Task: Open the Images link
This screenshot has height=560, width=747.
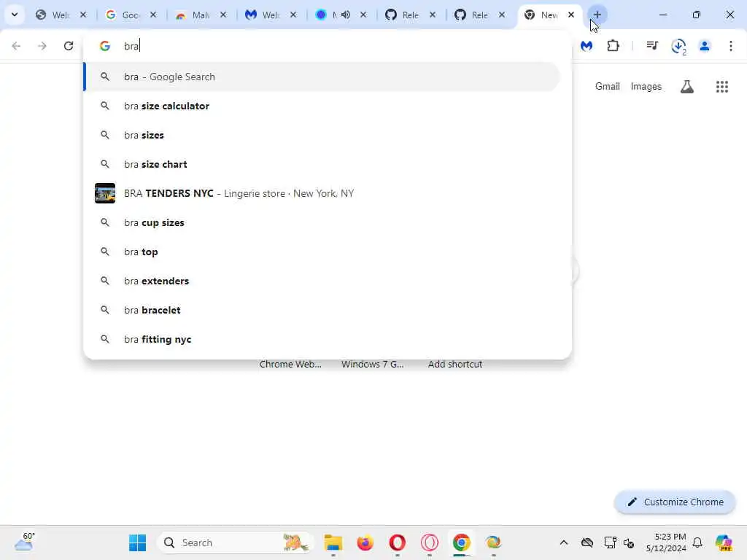Action: pos(646,87)
